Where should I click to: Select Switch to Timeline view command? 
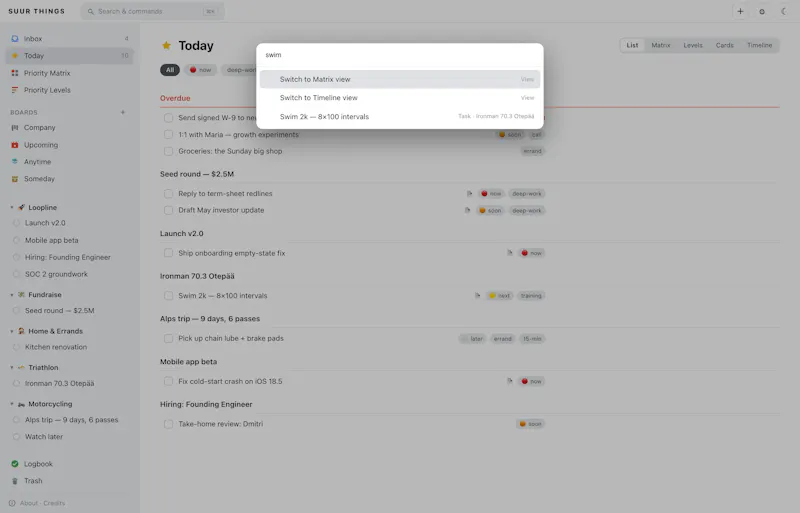click(x=399, y=97)
